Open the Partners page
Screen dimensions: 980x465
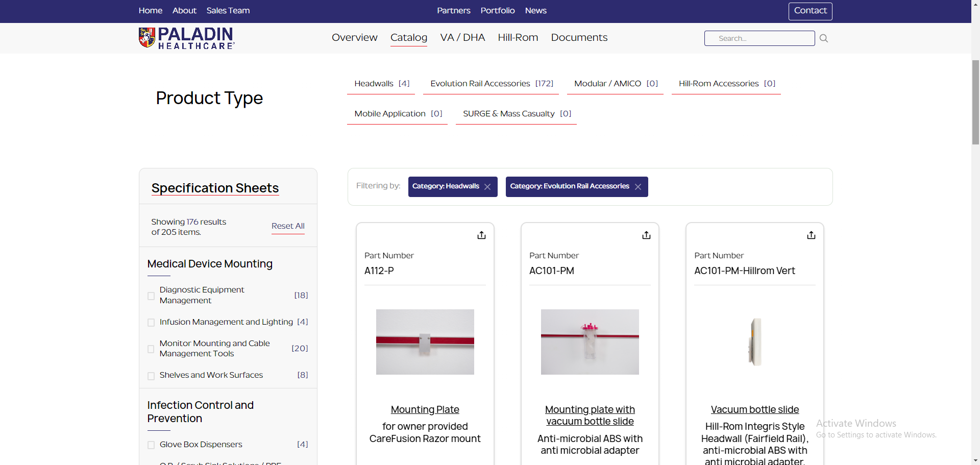click(x=454, y=11)
